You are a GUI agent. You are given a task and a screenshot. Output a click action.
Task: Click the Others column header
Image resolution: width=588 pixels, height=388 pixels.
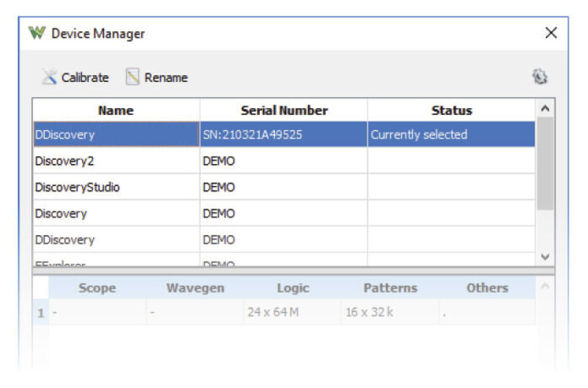pos(487,288)
